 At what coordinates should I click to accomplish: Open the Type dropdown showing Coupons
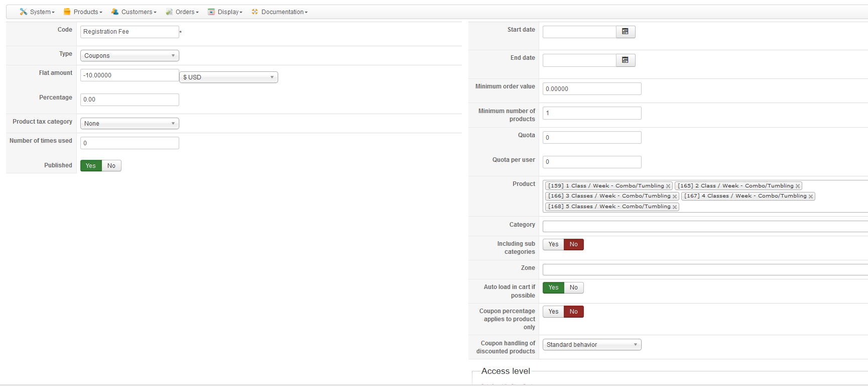[x=130, y=56]
